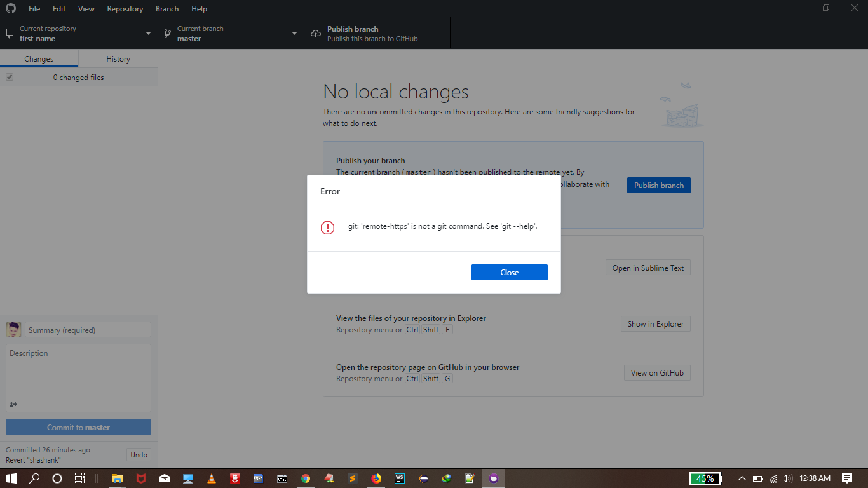Open the Repository menu
Viewport: 868px width, 488px height.
tap(125, 8)
